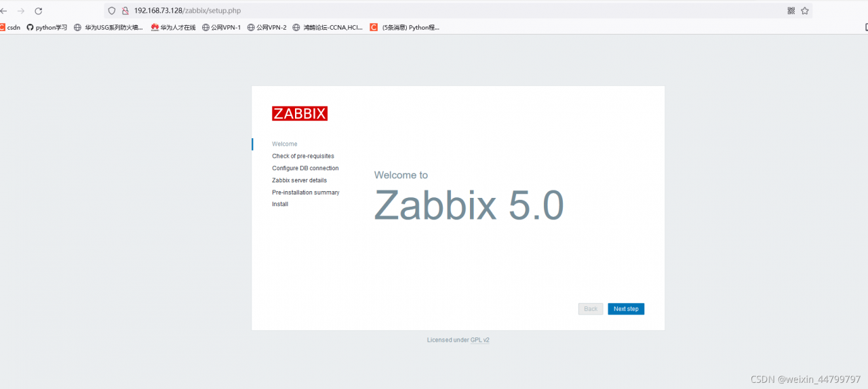The width and height of the screenshot is (868, 389).
Task: Open the GPL v2 license link
Action: pyautogui.click(x=480, y=340)
